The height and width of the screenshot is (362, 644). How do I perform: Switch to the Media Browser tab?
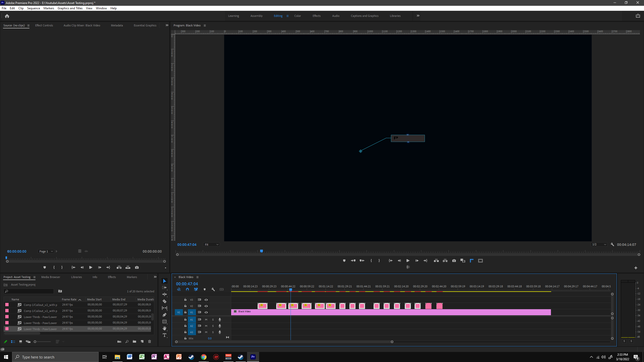pyautogui.click(x=51, y=277)
